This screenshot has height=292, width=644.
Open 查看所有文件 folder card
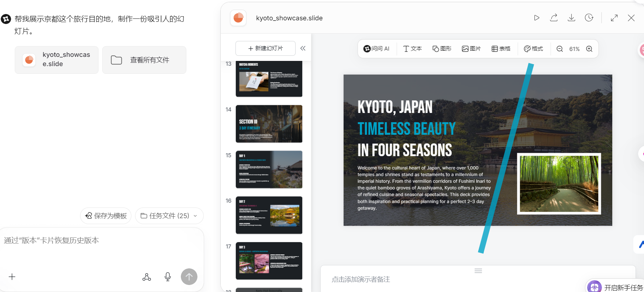pyautogui.click(x=144, y=60)
